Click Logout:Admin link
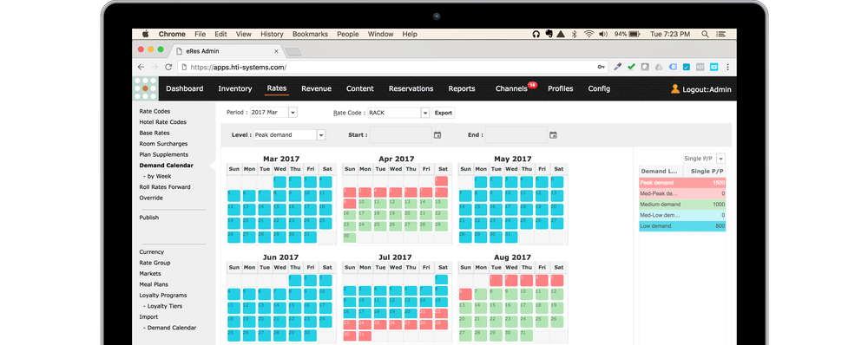 point(707,89)
